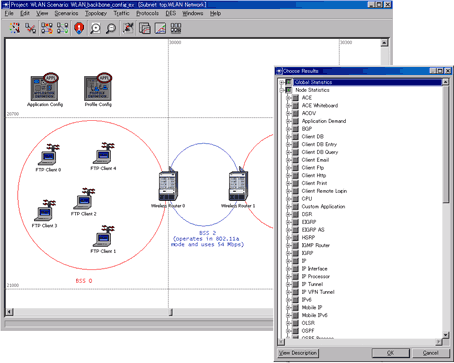
Task: Toggle the EIGRP checkbox
Action: 295,222
